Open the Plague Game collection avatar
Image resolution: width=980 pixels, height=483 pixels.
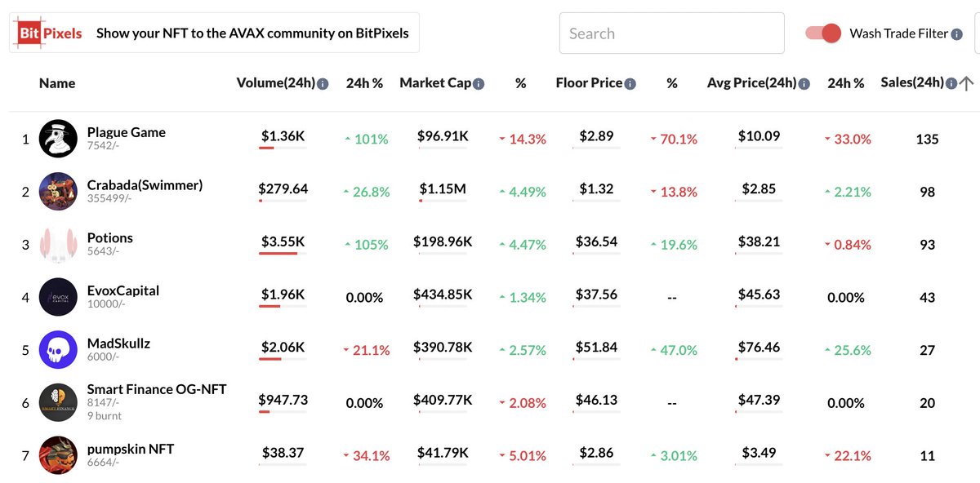[x=58, y=139]
